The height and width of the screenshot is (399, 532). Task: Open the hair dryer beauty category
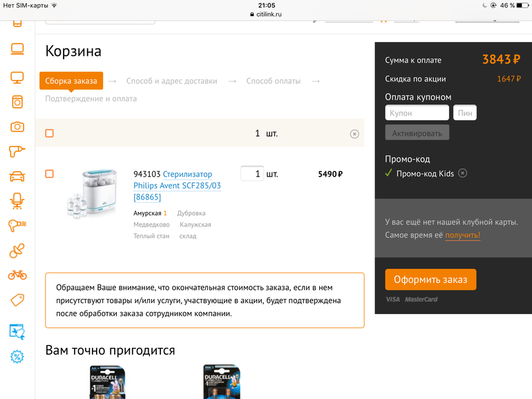pos(17,226)
